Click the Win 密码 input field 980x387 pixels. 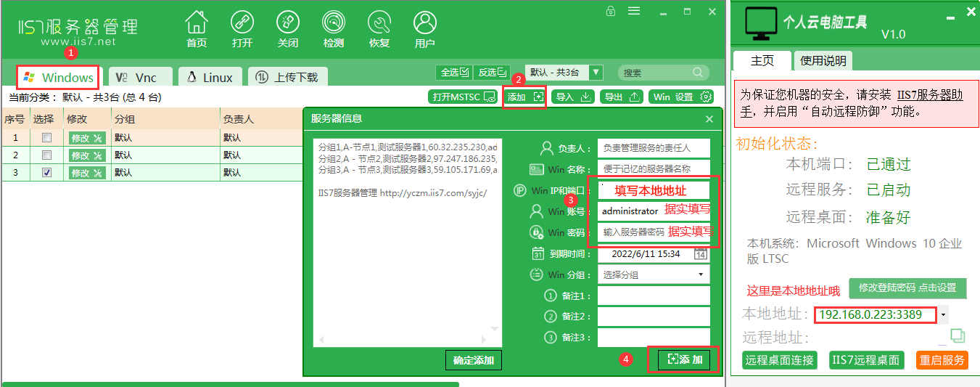[x=654, y=232]
